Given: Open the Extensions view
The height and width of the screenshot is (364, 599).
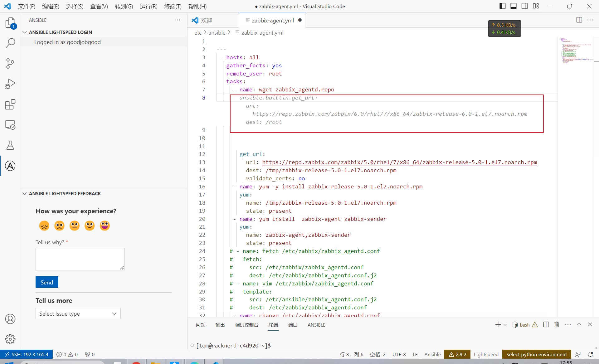Looking at the screenshot, I should [10, 104].
